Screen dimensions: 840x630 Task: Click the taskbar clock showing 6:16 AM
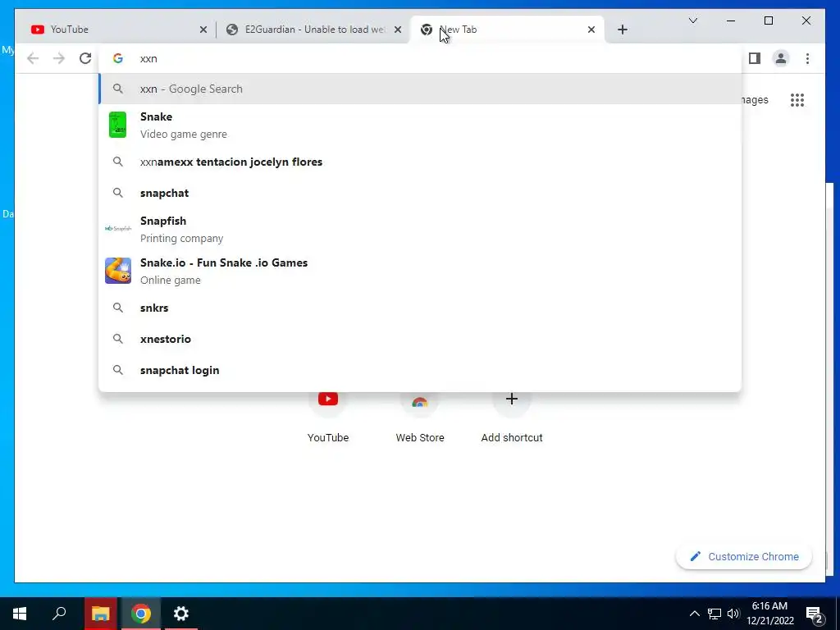click(769, 614)
